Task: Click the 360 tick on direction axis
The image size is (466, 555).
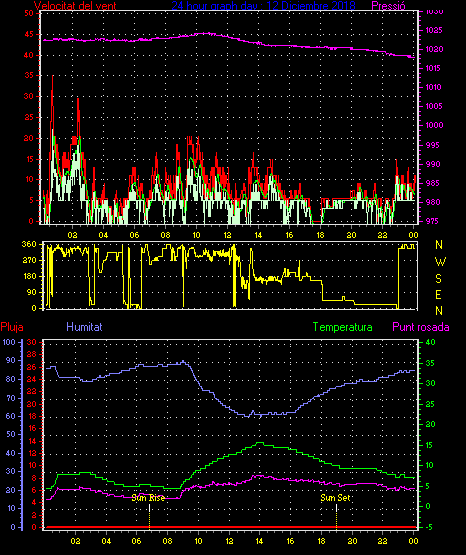Action: (x=29, y=244)
